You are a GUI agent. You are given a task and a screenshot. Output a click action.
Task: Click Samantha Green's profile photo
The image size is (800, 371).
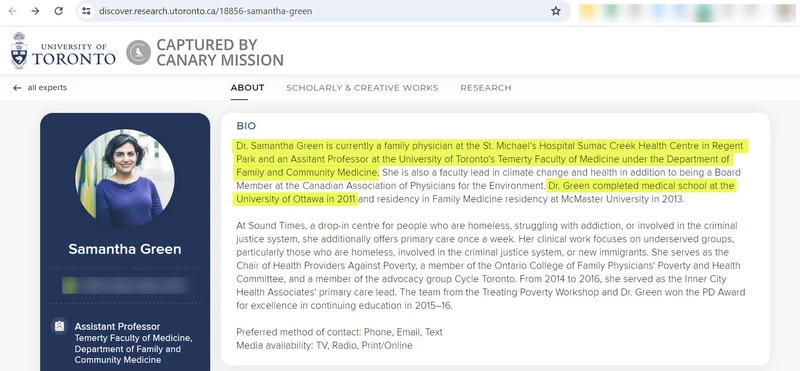pos(125,178)
